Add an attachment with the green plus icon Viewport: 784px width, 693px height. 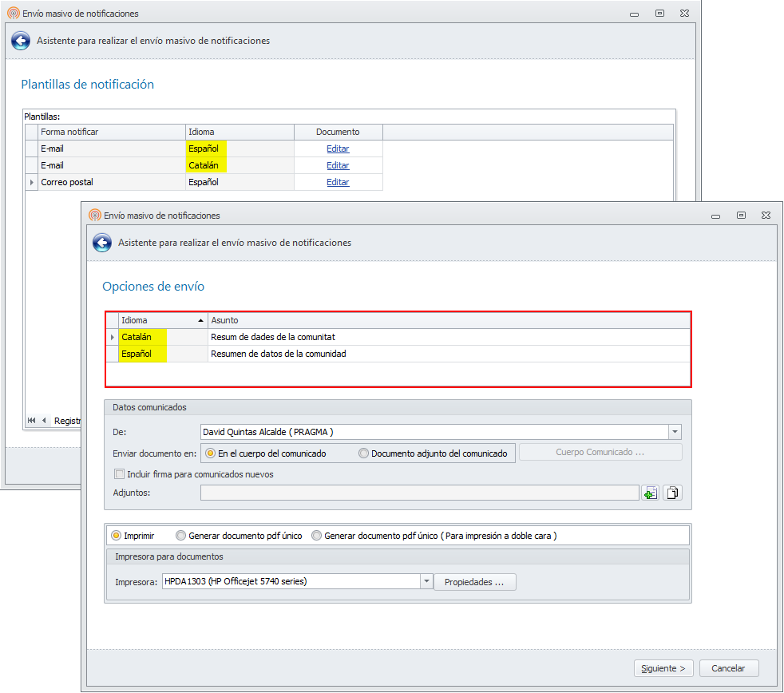650,493
